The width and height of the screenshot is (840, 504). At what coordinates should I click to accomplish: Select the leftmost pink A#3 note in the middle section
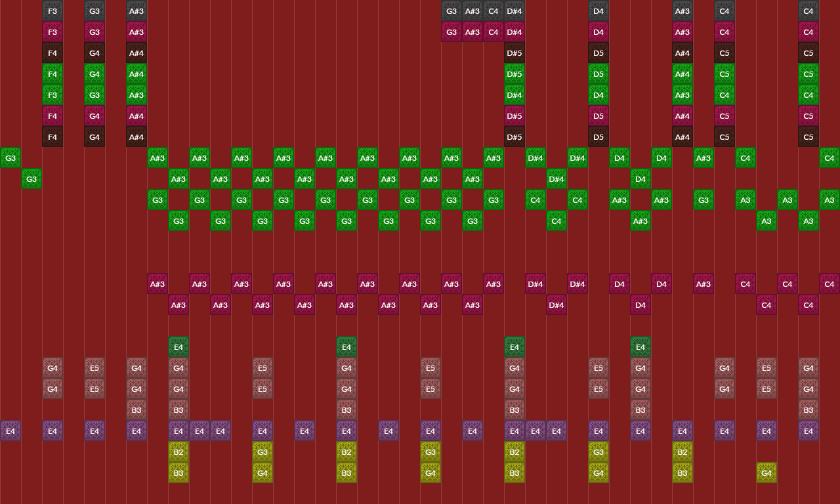point(157,283)
